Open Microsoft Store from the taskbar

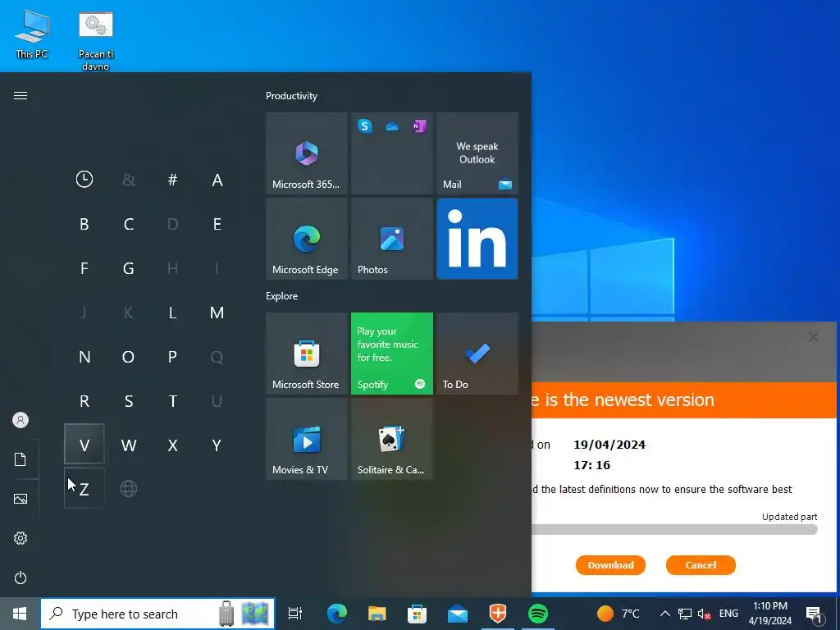tap(418, 614)
